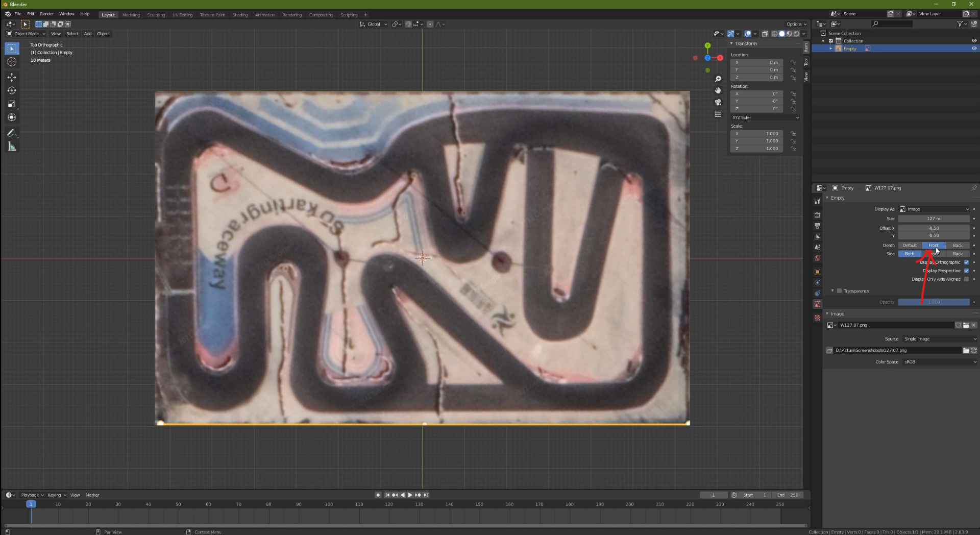
Task: Uncheck Display Orthographic
Action: pos(966,262)
